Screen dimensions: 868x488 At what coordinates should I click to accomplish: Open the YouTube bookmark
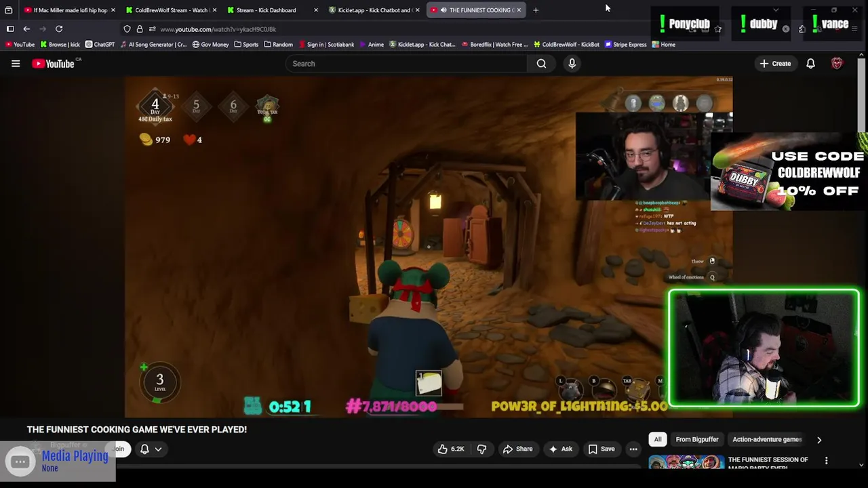coord(20,45)
